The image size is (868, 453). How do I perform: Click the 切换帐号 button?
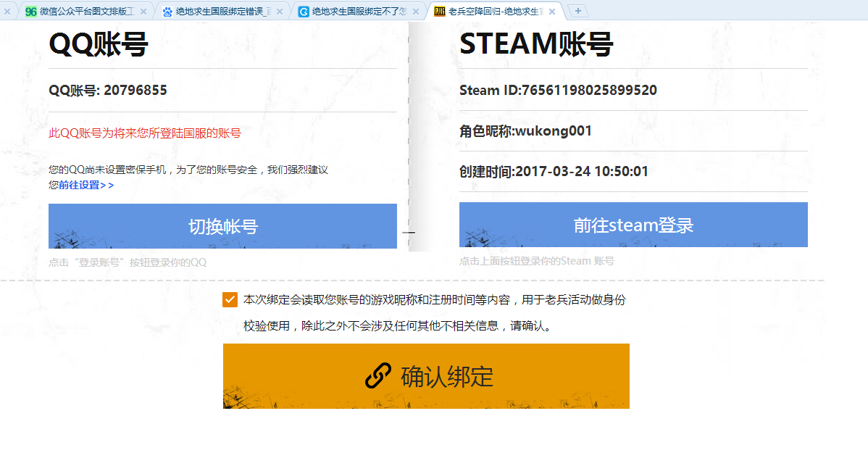222,226
